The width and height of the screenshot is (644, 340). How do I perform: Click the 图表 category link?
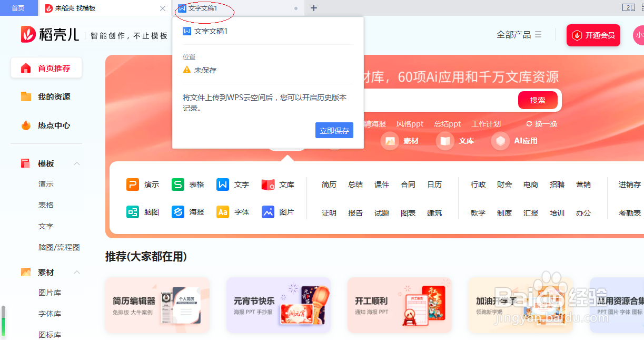click(x=408, y=213)
